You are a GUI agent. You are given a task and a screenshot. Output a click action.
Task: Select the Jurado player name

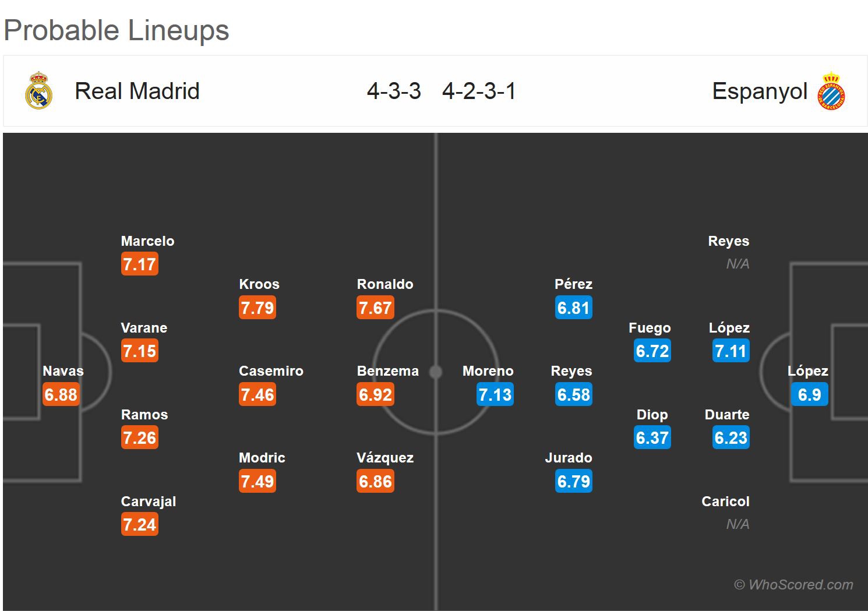(x=569, y=458)
